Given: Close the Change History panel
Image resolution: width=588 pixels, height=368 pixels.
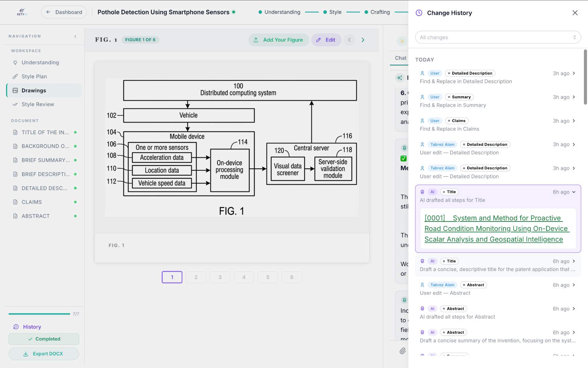Looking at the screenshot, I should tap(575, 13).
